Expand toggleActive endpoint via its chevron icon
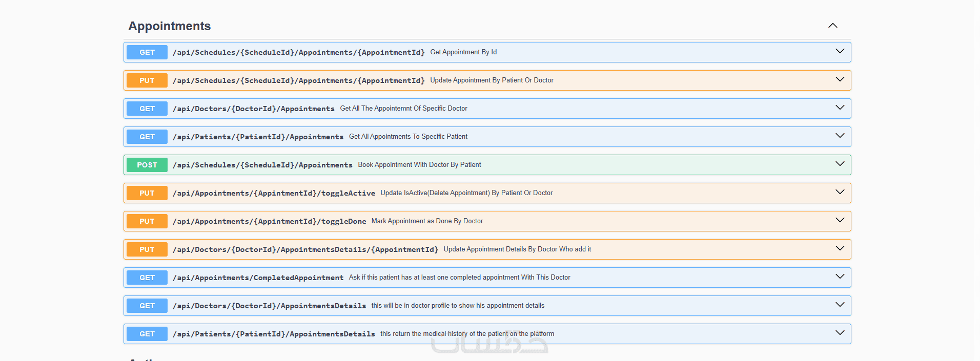 coord(840,193)
